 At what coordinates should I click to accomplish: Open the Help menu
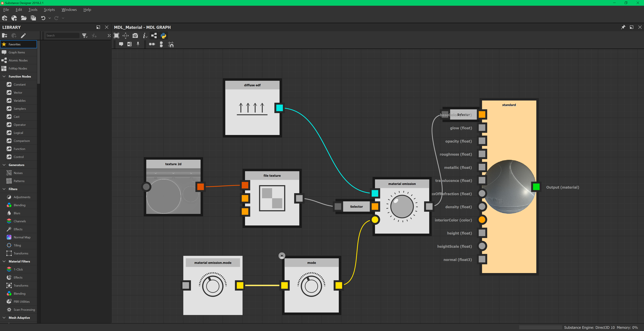(x=87, y=10)
